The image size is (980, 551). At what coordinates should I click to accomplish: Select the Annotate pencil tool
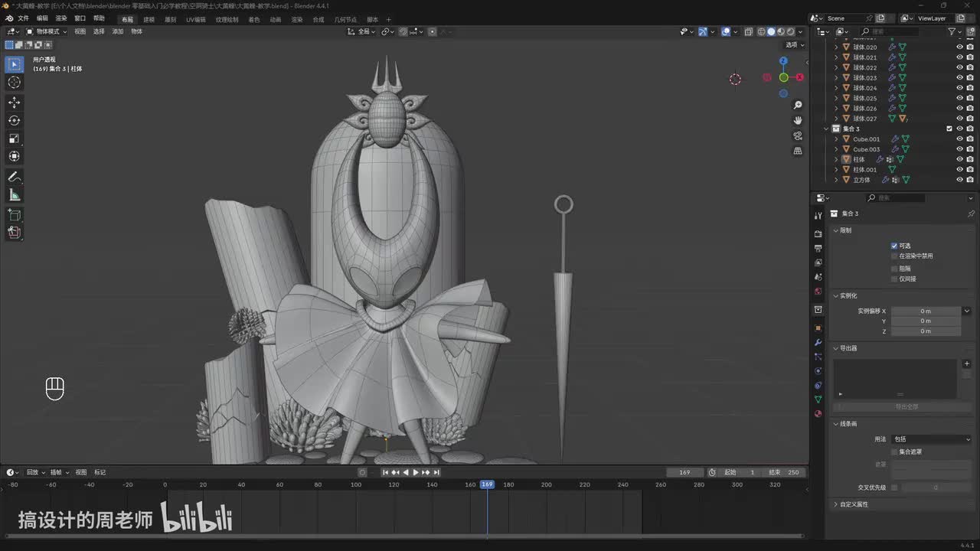[x=15, y=177]
